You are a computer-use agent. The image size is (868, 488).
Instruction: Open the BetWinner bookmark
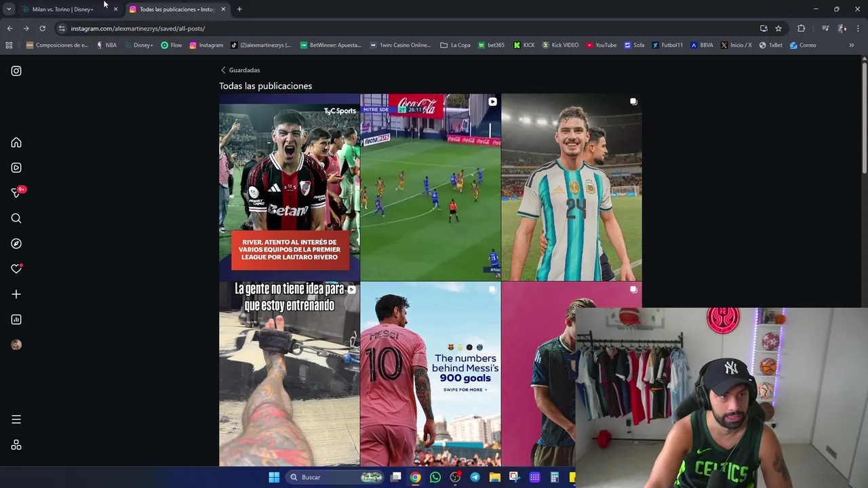(x=331, y=45)
